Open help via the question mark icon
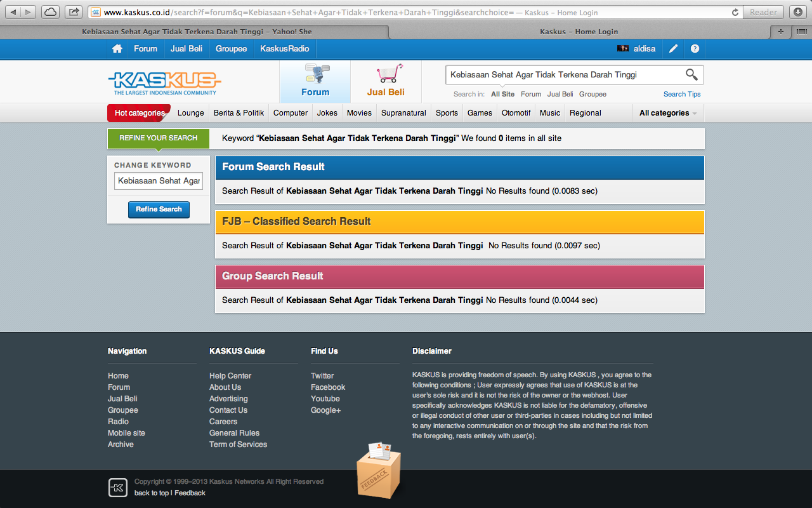The image size is (812, 508). [x=695, y=49]
